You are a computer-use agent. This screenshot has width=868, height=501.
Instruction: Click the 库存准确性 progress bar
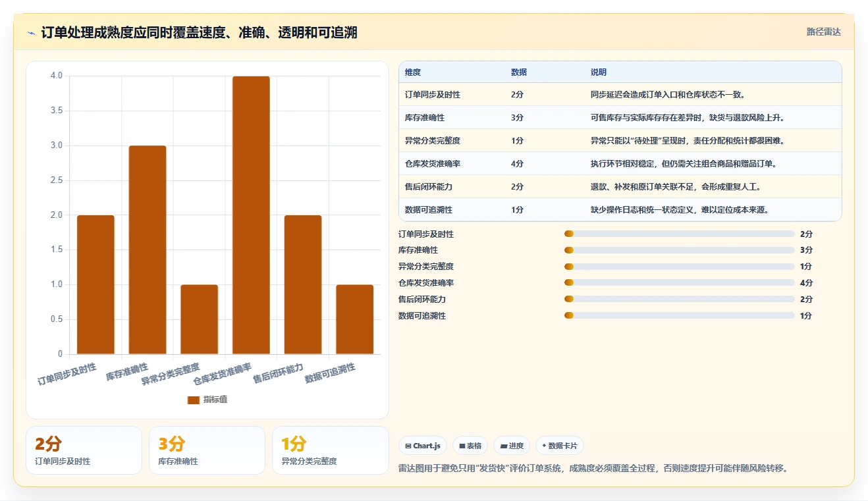click(680, 250)
